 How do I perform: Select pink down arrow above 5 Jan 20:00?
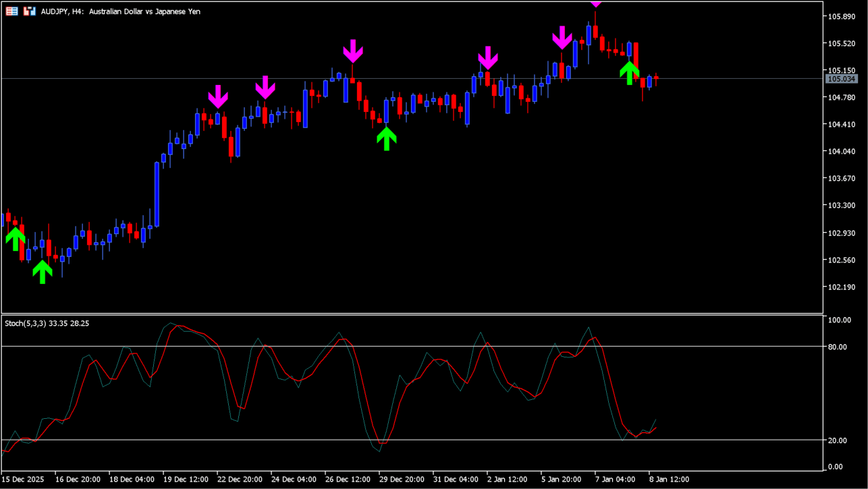pos(562,38)
